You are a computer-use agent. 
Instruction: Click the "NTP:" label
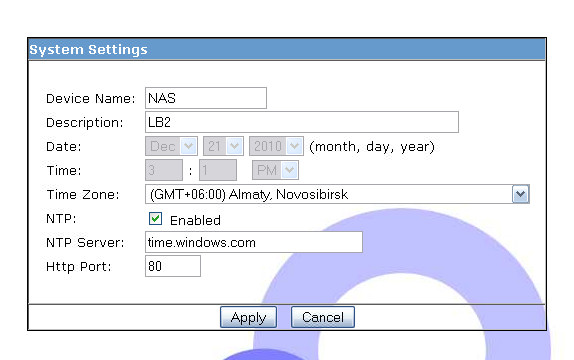pos(61,219)
